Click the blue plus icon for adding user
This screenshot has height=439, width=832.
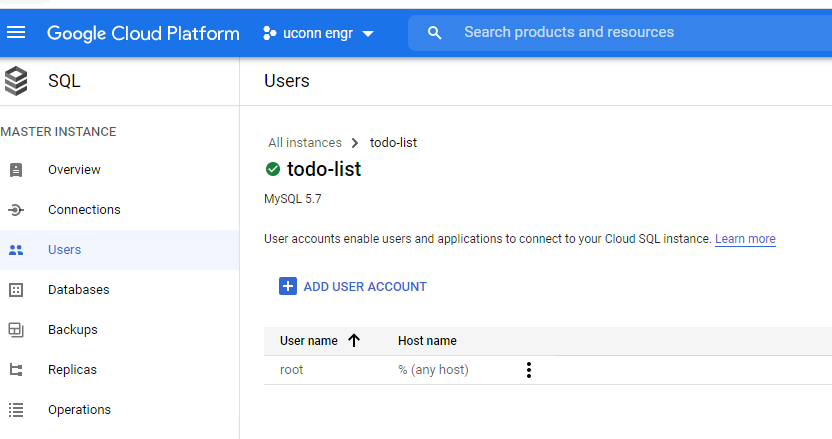point(288,286)
